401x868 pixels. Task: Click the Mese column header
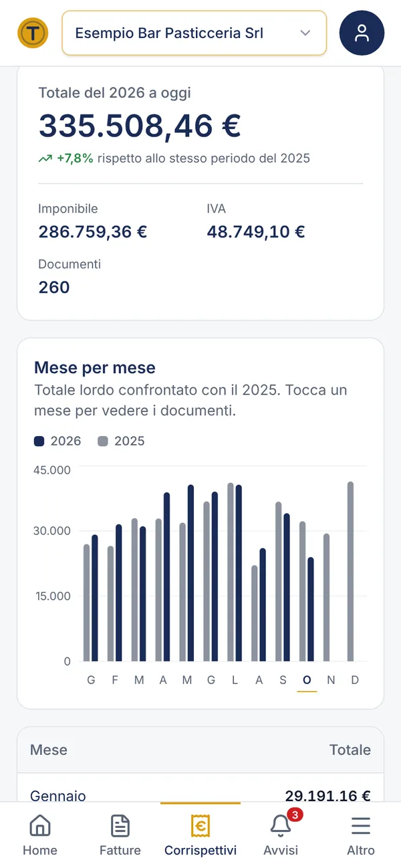point(49,750)
